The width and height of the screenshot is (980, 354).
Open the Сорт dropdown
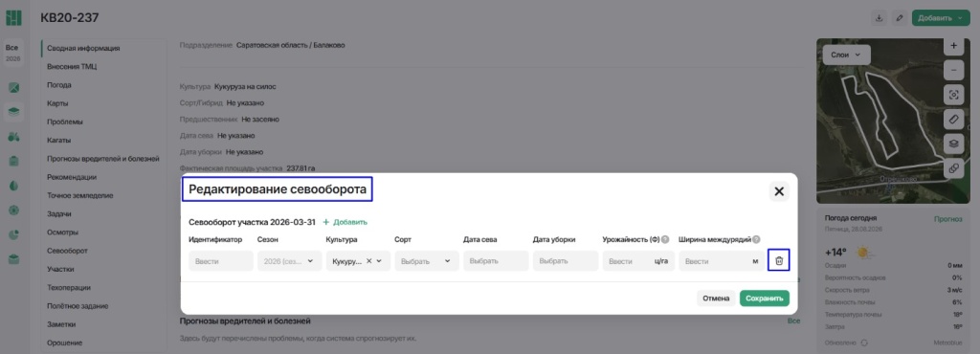[427, 261]
